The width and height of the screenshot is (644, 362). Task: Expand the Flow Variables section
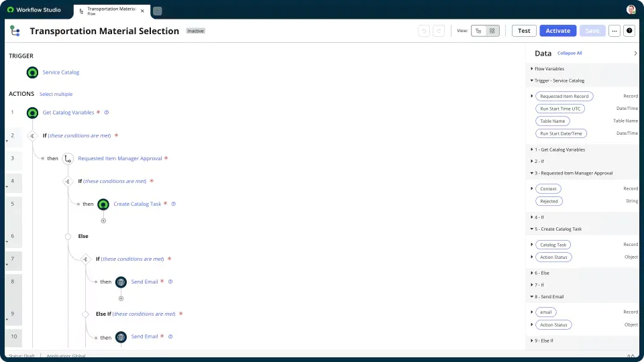coord(532,68)
